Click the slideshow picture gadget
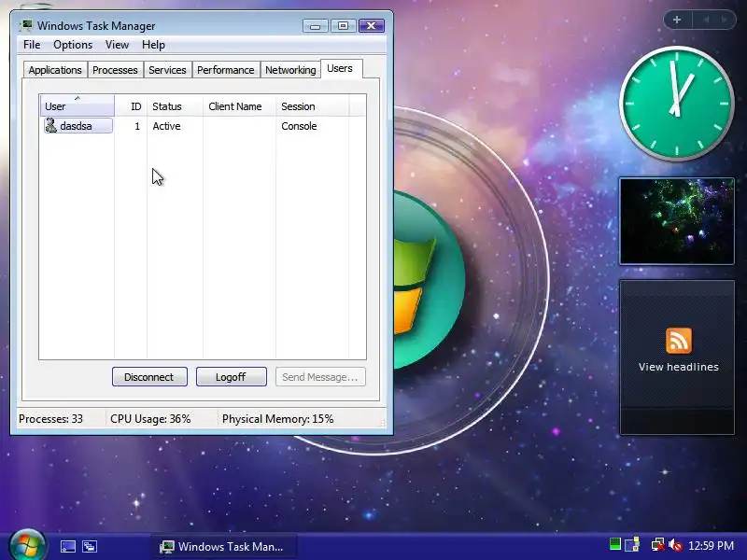The width and height of the screenshot is (747, 560). [676, 221]
